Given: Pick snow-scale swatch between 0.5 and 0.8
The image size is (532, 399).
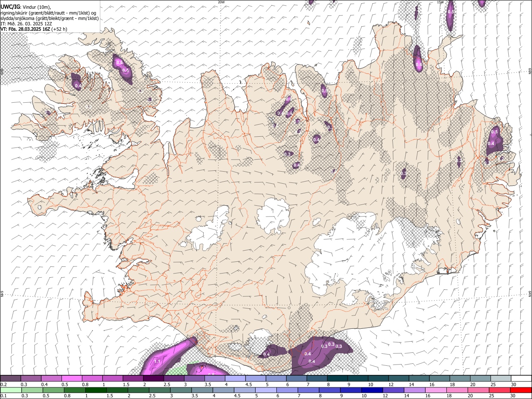Looking at the screenshot, I should pyautogui.click(x=71, y=378).
